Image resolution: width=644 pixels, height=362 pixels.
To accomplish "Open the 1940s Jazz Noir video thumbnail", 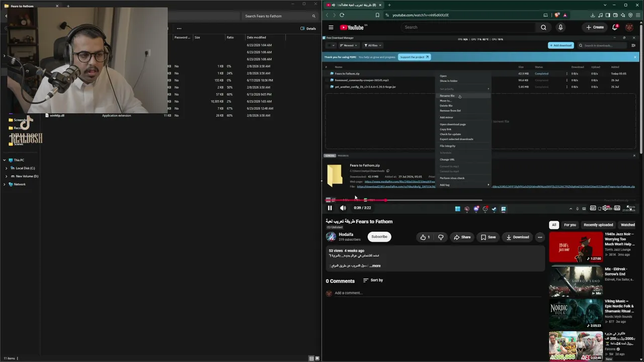I will (576, 247).
